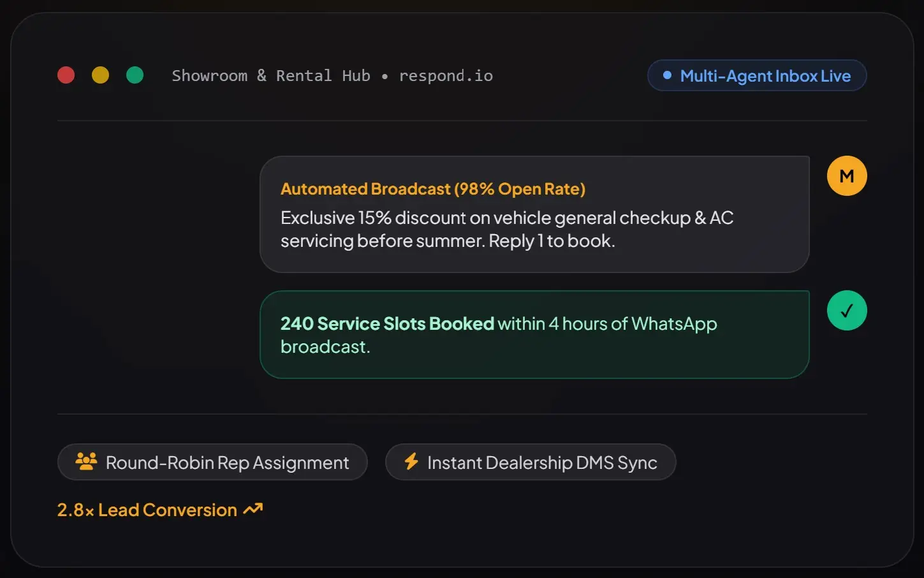Click the 240 Service Slots Booked text
The width and height of the screenshot is (924, 578).
(x=387, y=323)
